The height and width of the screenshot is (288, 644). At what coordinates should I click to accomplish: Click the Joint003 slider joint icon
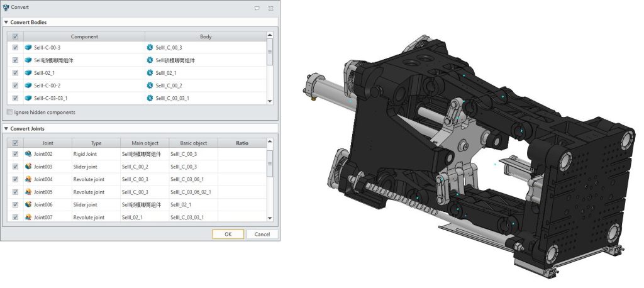pos(28,167)
